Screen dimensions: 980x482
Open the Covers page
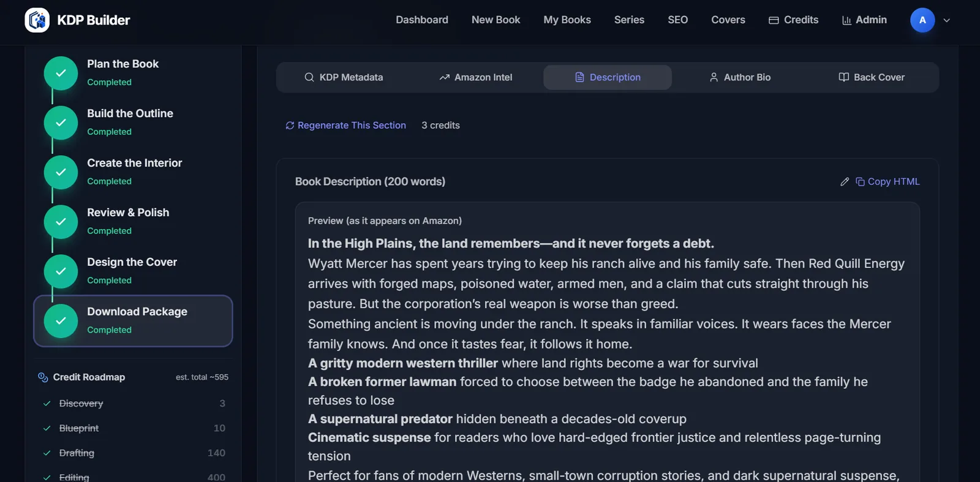click(728, 20)
